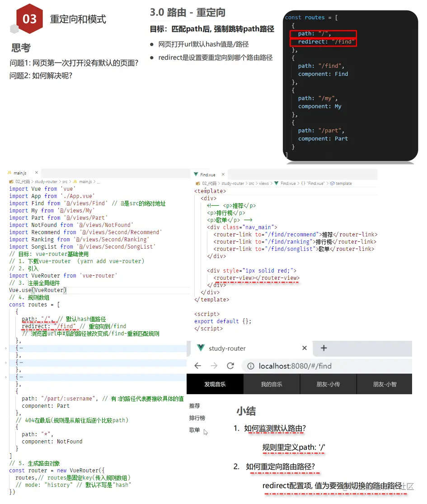Click the 小结 summary heading
The image size is (427, 504).
coord(246,411)
